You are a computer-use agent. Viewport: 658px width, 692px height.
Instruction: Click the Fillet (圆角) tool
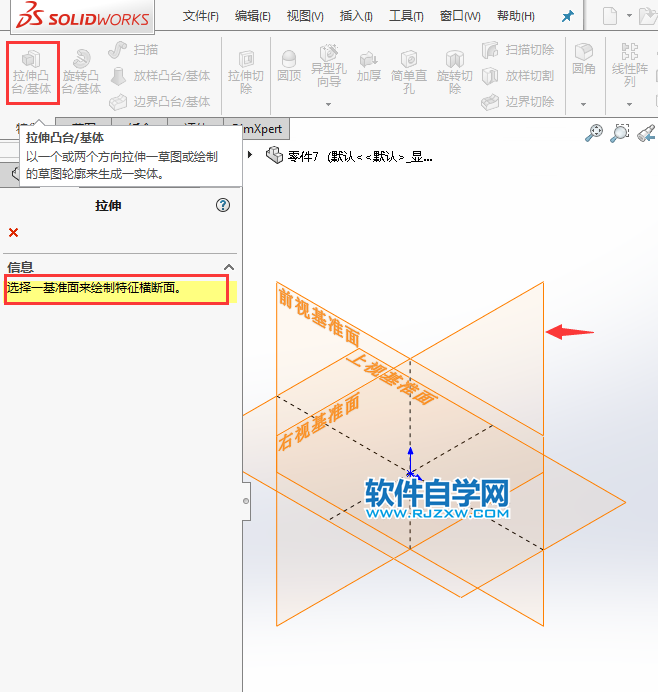[x=584, y=59]
